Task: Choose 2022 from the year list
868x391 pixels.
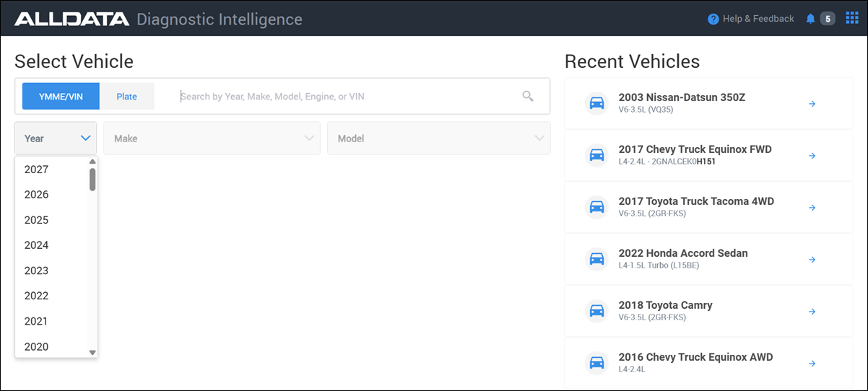Action: point(52,296)
